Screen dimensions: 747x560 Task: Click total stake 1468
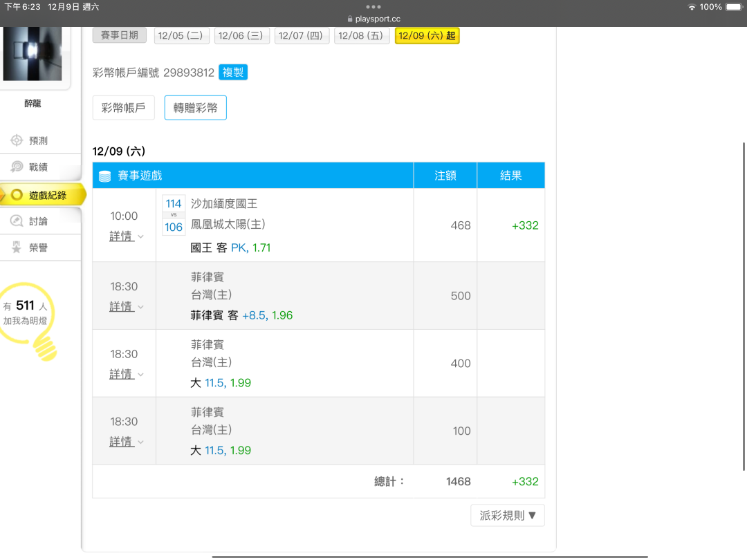tap(459, 481)
